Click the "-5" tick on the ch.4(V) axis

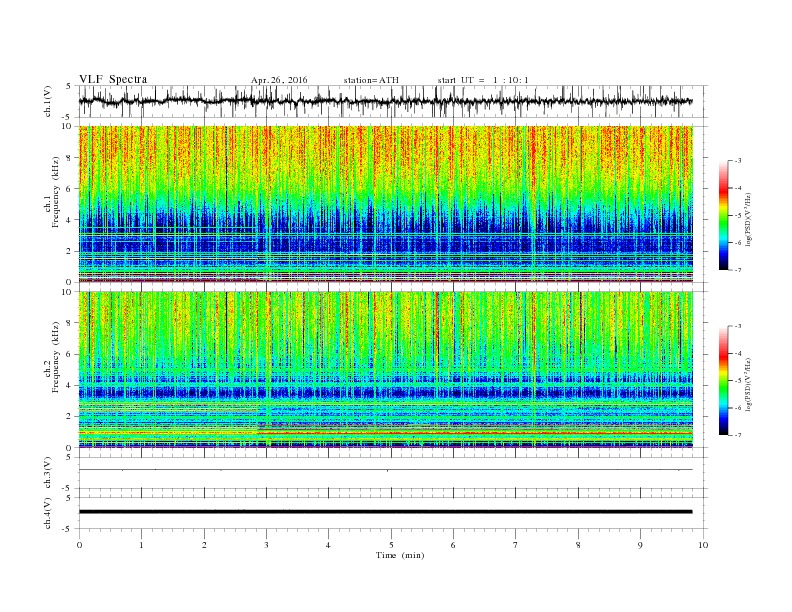click(x=68, y=529)
